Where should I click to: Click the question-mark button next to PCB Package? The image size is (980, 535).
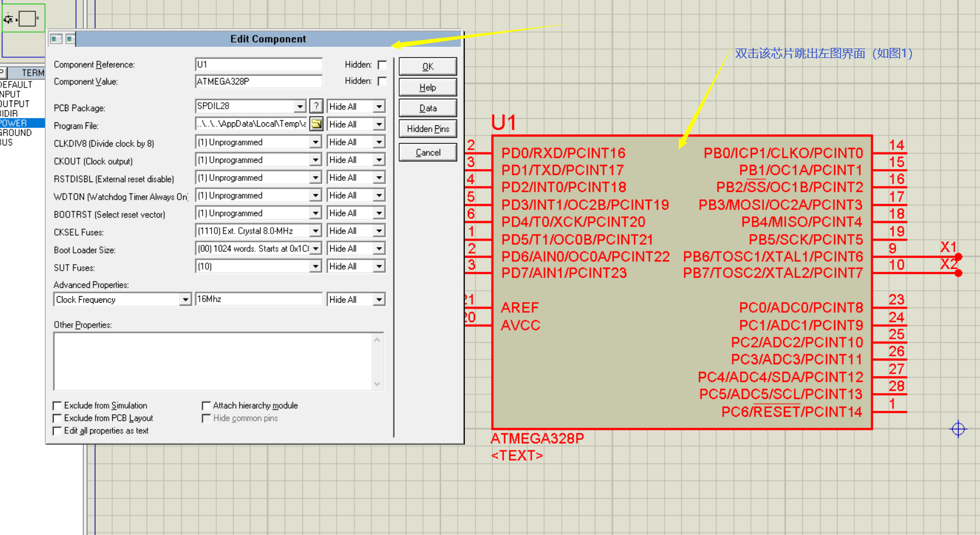click(316, 106)
